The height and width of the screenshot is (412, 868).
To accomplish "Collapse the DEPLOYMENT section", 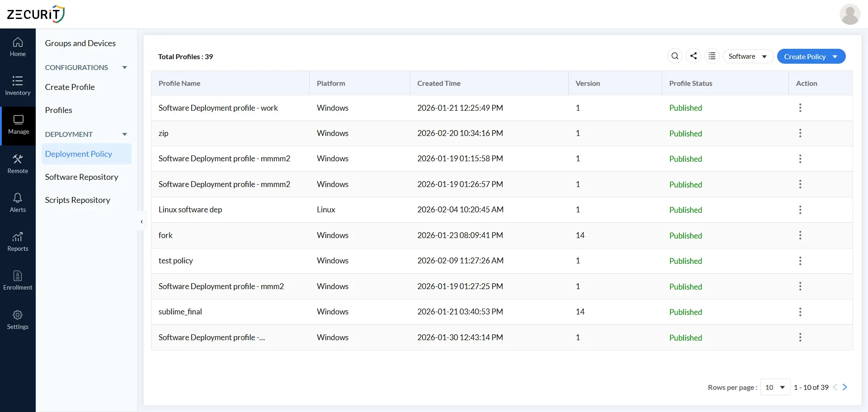I will [124, 134].
